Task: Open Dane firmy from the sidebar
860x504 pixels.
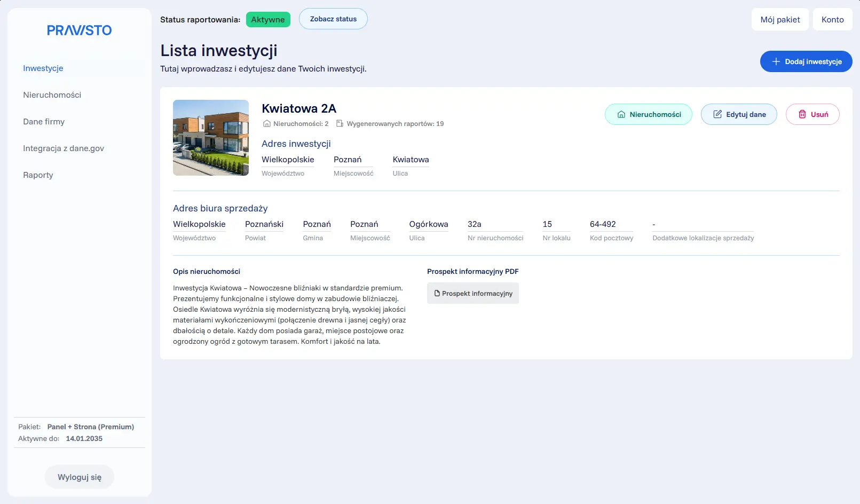Action: point(43,121)
